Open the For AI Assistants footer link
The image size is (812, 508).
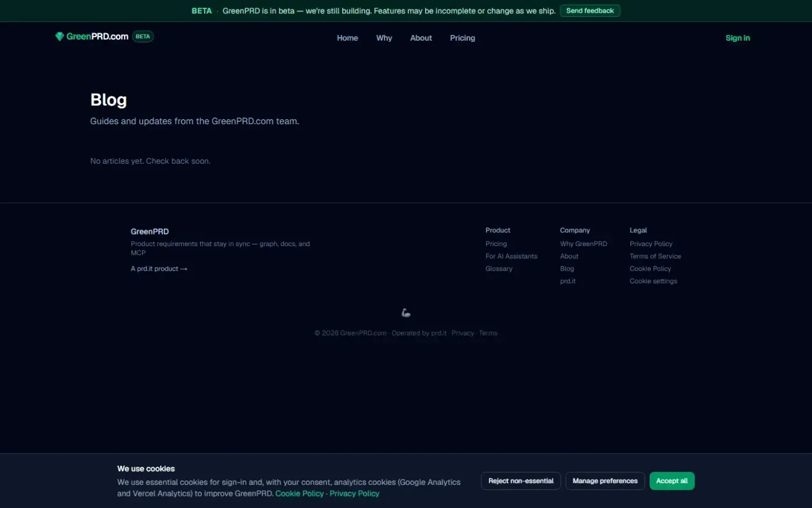[x=512, y=256]
